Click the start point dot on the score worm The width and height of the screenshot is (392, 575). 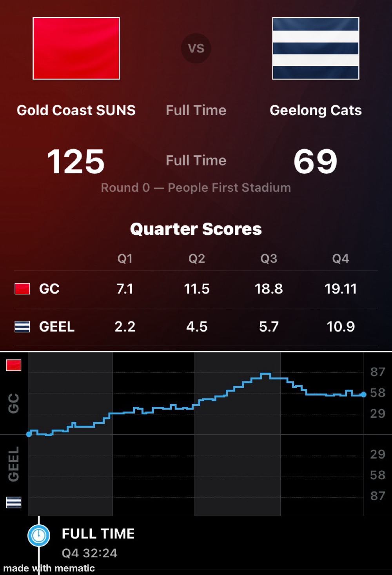click(x=29, y=434)
